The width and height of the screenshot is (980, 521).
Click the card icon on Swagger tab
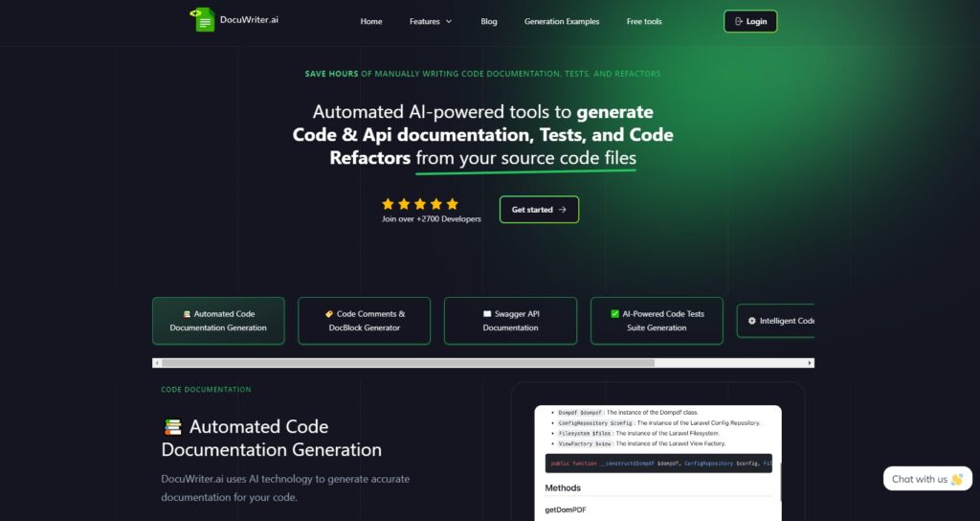click(487, 314)
